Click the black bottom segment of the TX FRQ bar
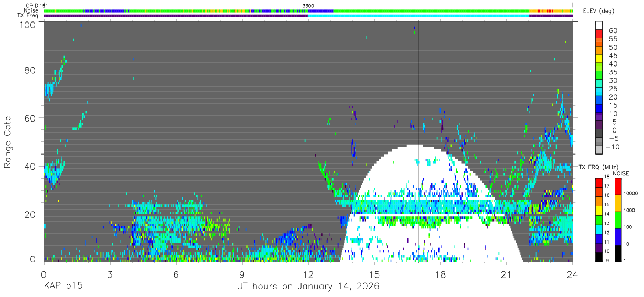The height and width of the screenshot is (297, 644). 598,257
